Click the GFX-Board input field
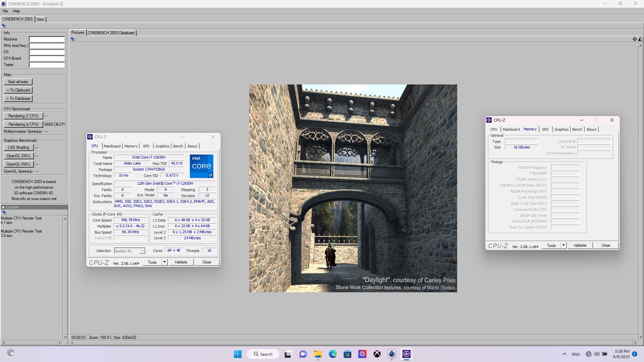The image size is (644, 362). 47,58
